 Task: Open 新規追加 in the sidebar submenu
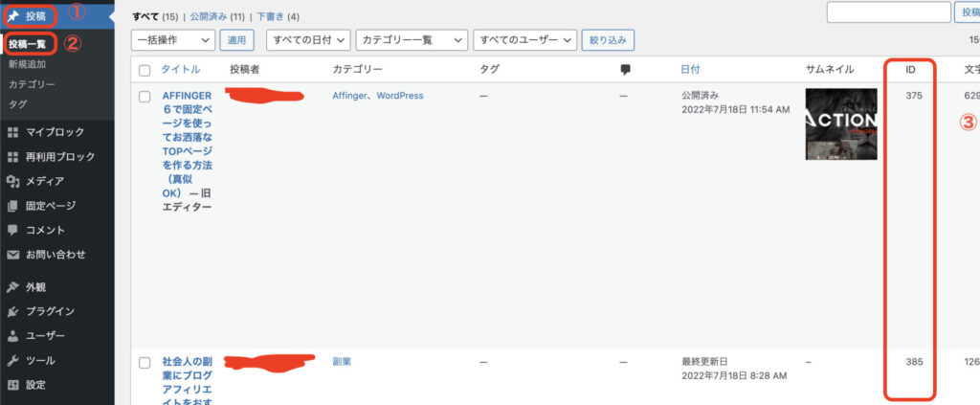27,64
